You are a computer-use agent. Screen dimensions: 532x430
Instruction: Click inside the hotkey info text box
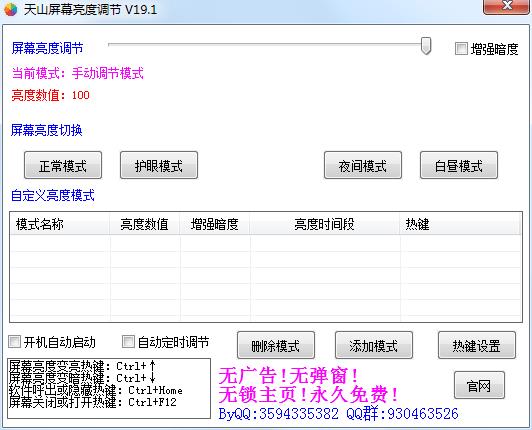(x=109, y=388)
